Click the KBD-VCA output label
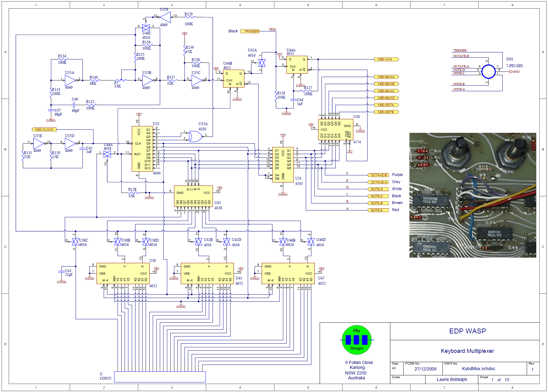 tap(387, 59)
